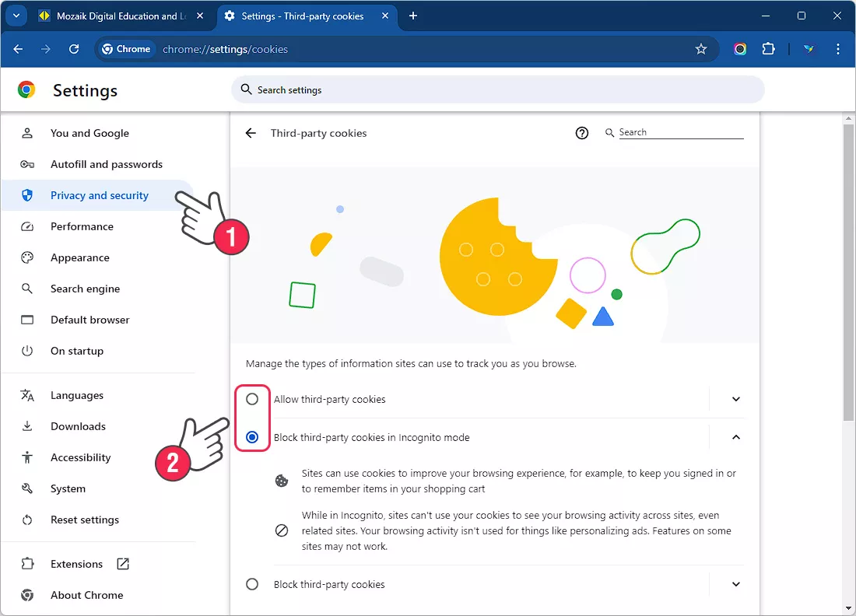The width and height of the screenshot is (856, 616).
Task: Reload the page with the refresh icon
Action: (x=74, y=49)
